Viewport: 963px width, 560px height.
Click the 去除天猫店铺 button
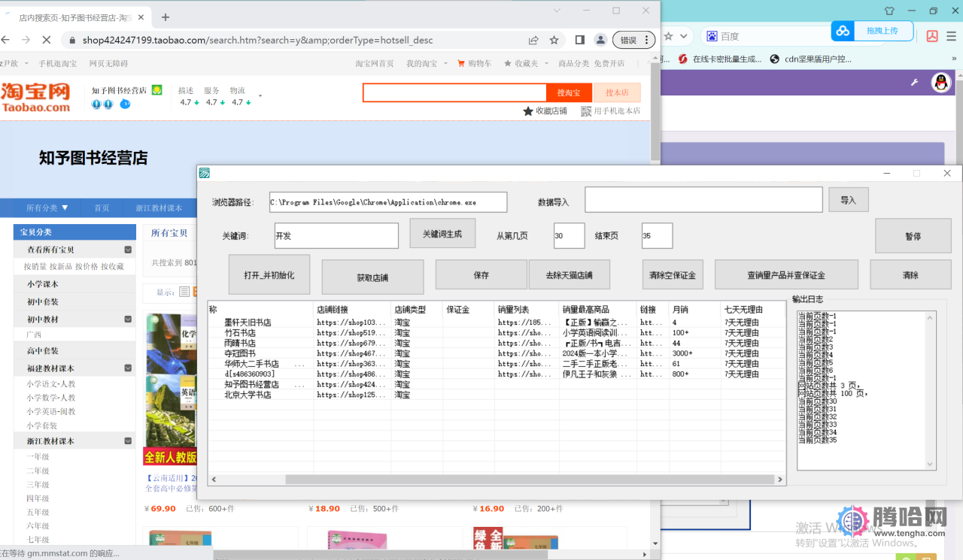tap(570, 275)
